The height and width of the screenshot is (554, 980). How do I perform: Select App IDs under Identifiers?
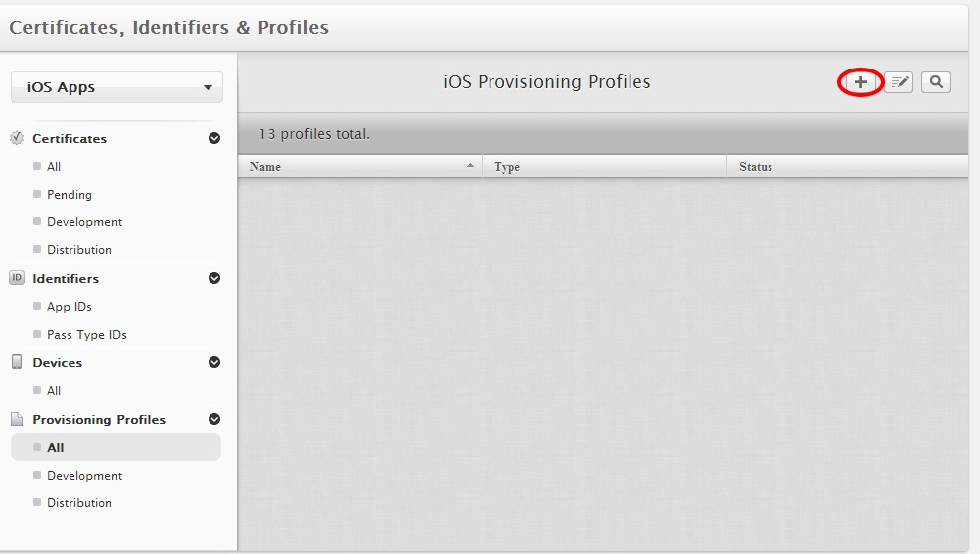coord(70,307)
